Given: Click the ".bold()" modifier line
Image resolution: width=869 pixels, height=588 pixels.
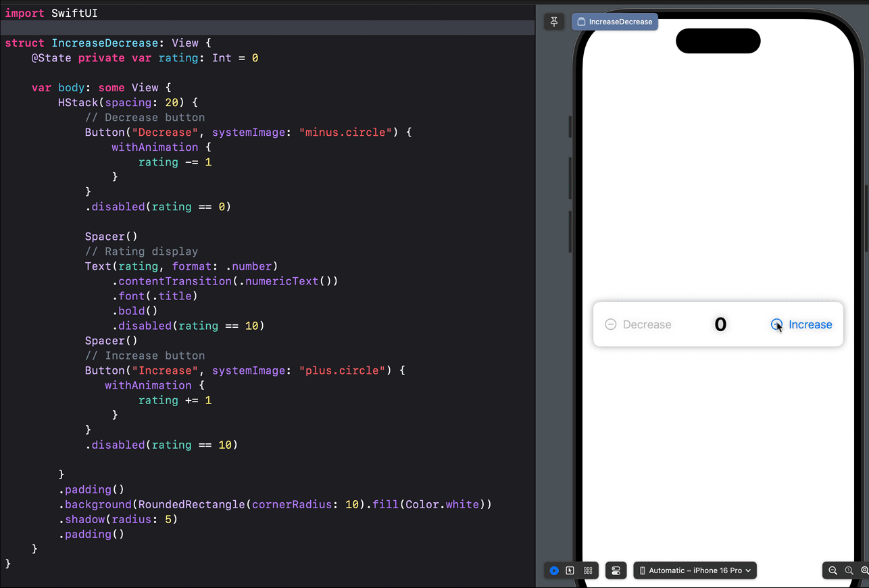Looking at the screenshot, I should click(x=134, y=310).
